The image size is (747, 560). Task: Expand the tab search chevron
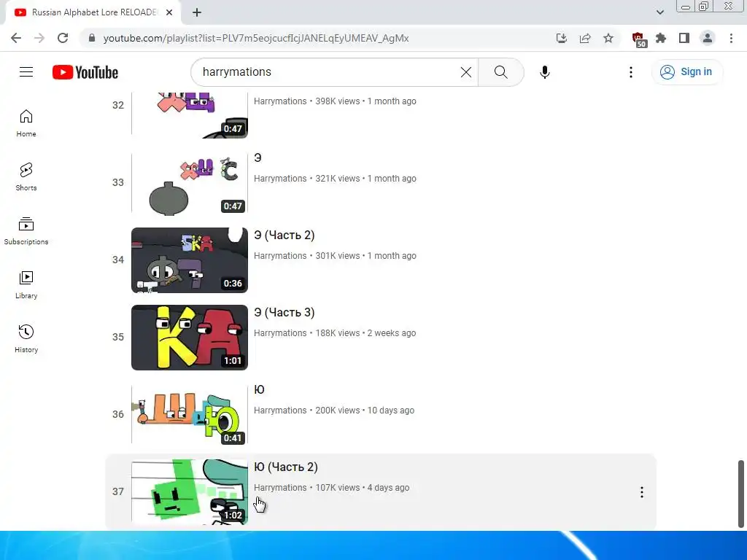659,12
